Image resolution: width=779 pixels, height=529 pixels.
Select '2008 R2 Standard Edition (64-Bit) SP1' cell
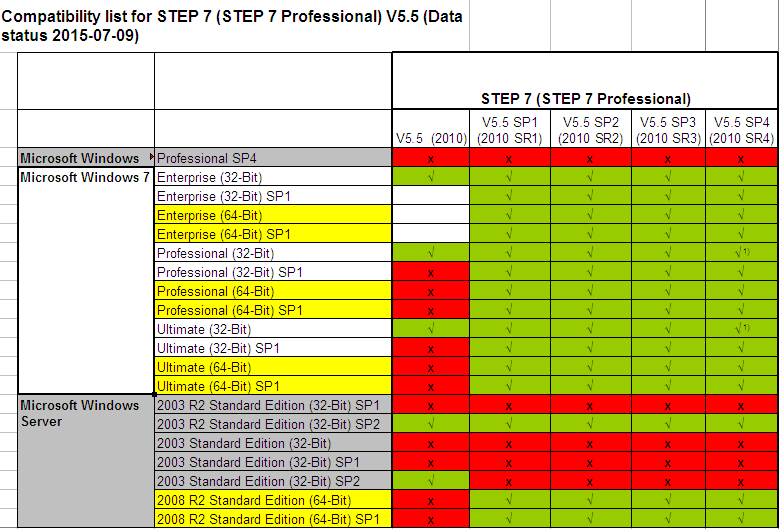point(273,518)
